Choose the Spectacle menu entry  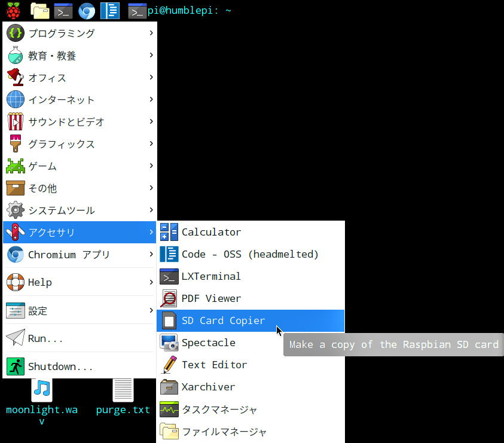tap(251, 343)
